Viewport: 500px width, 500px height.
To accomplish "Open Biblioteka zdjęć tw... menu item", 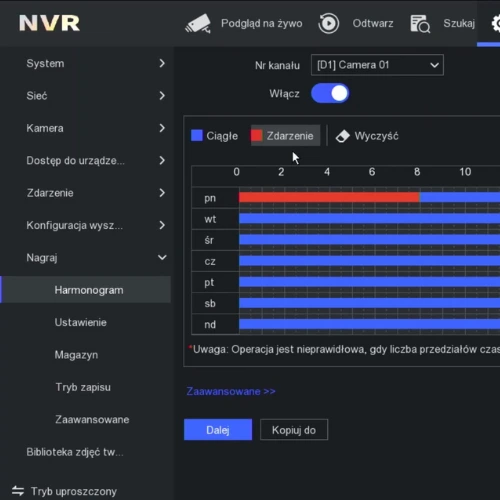I will [75, 452].
